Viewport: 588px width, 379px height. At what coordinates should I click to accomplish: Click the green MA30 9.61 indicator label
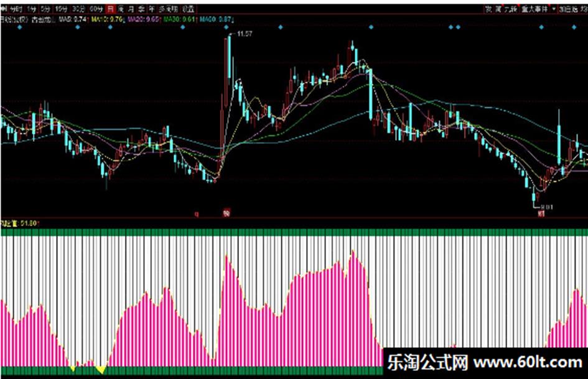point(179,19)
